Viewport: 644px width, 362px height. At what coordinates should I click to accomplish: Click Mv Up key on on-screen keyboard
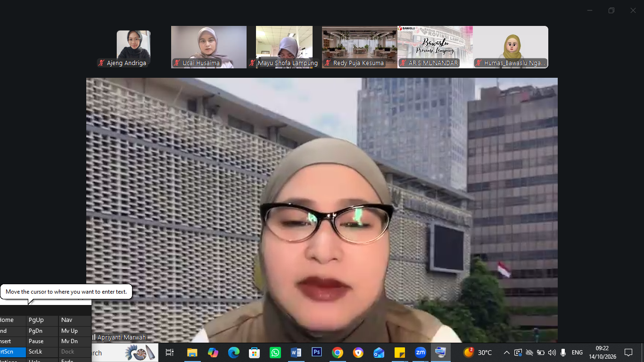point(75,331)
